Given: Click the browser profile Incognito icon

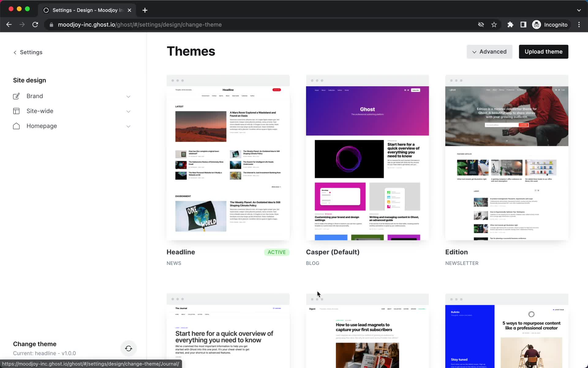Looking at the screenshot, I should tap(537, 25).
